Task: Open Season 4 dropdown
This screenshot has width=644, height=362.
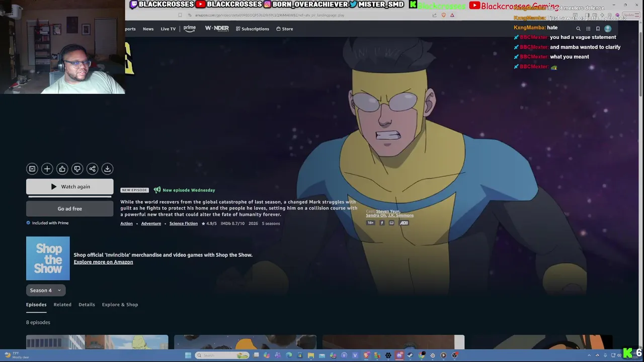Action: point(46,290)
